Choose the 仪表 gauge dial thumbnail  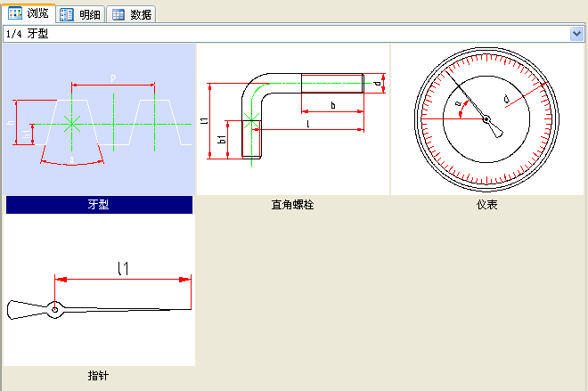tap(486, 119)
